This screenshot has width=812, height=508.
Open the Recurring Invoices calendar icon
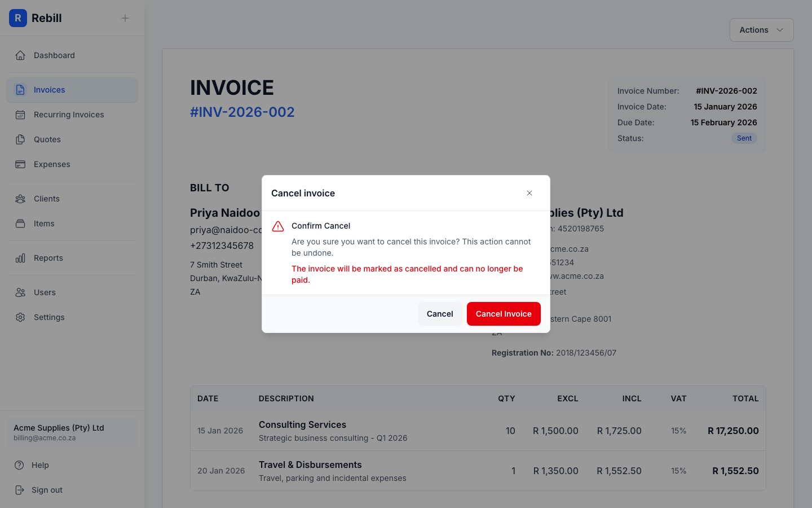tap(20, 115)
